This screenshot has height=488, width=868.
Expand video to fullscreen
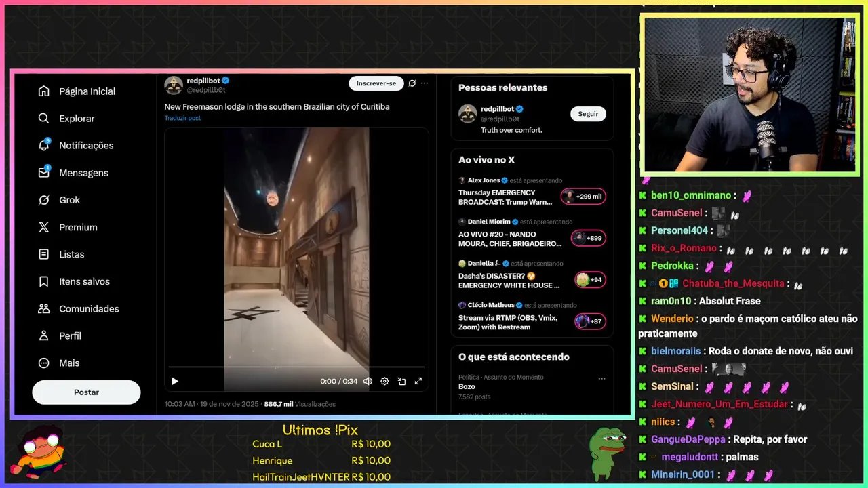[x=418, y=381]
